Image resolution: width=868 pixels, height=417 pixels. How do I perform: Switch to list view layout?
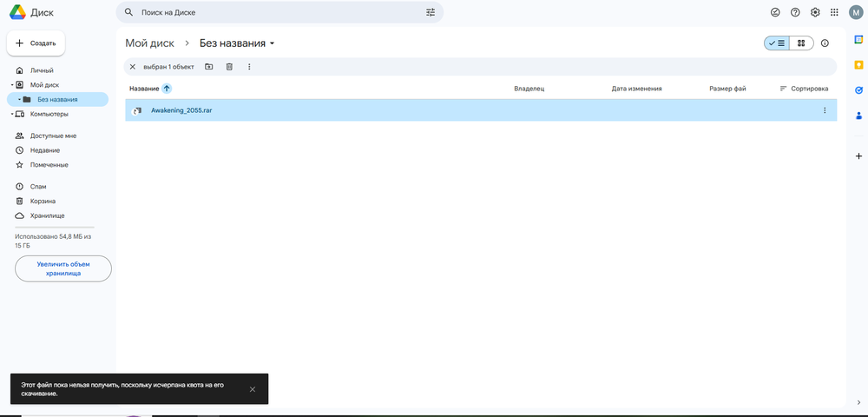pyautogui.click(x=777, y=43)
